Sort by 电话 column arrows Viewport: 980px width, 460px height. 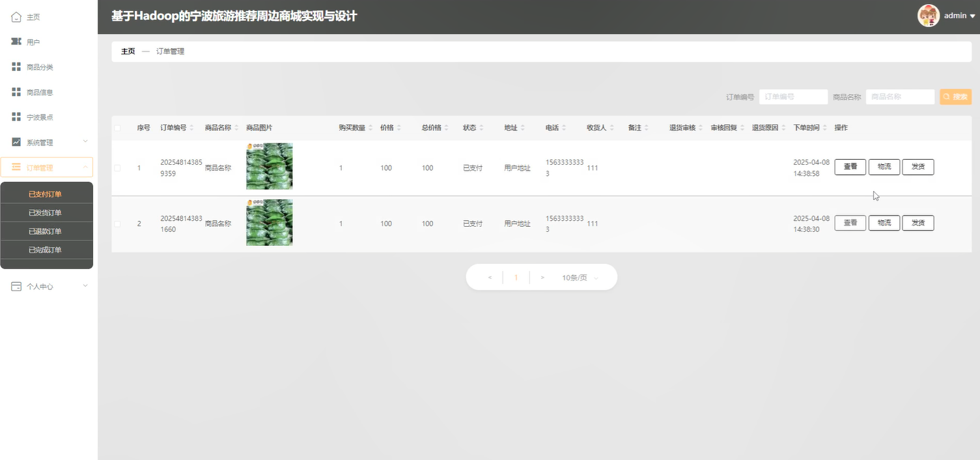point(564,128)
